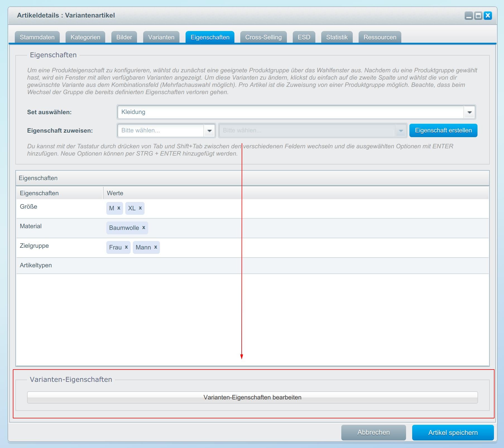Switch to the ESD tab
This screenshot has width=504, height=448.
[304, 37]
